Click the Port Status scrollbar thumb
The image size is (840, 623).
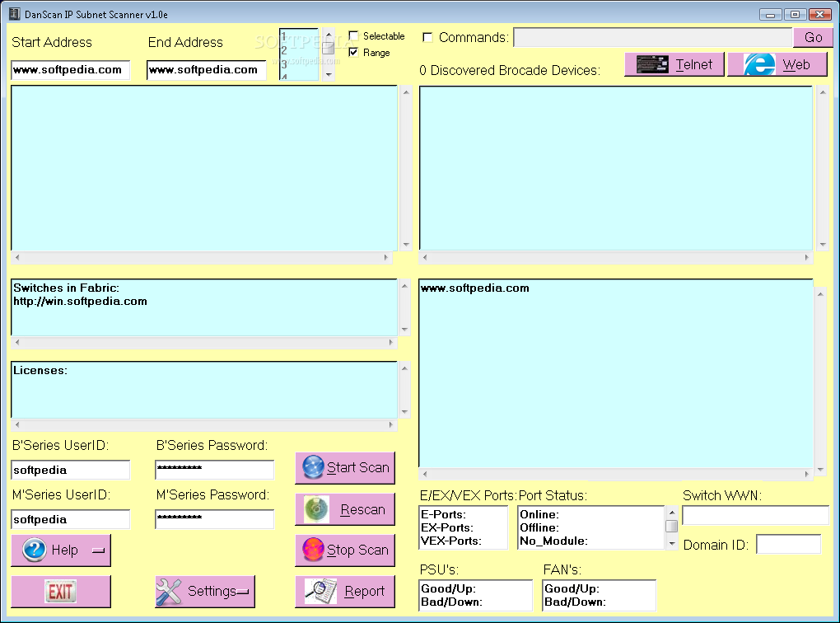672,526
